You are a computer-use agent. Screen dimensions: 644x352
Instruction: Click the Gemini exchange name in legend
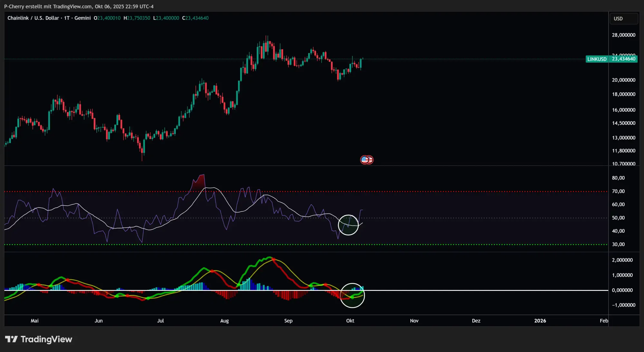(82, 18)
